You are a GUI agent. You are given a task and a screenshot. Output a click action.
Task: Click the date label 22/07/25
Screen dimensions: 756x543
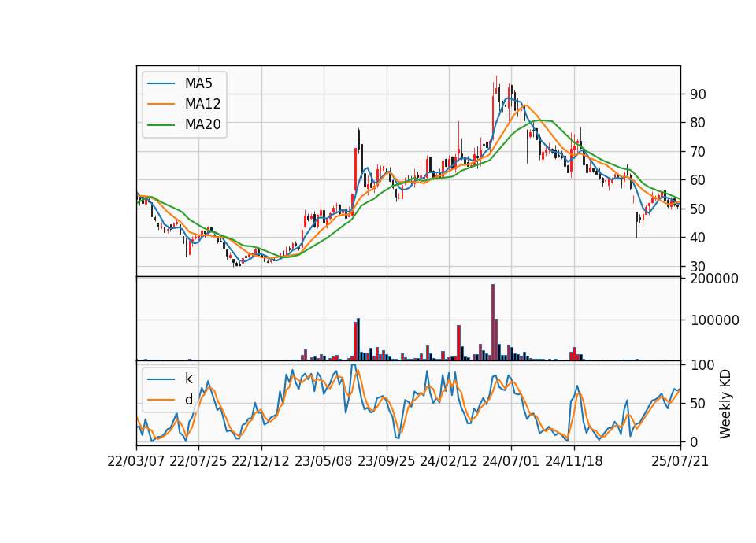(x=198, y=461)
